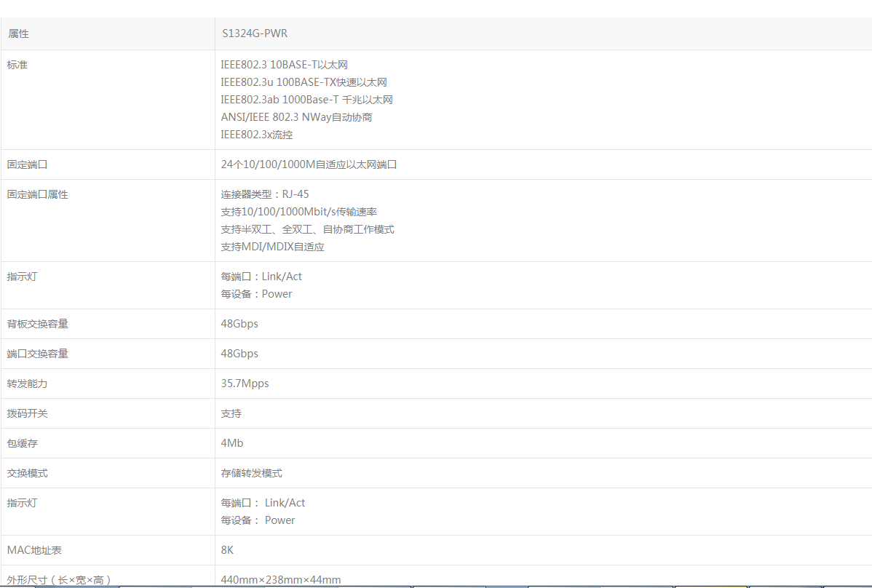Select the 4Mb value
Viewport: 872px width, 588px height.
point(232,443)
